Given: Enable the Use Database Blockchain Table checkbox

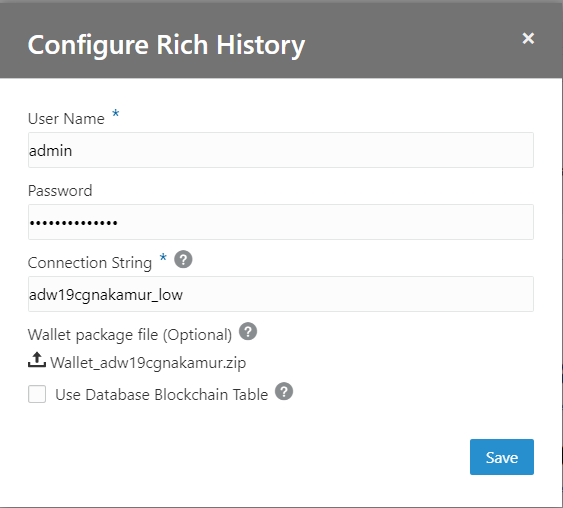Looking at the screenshot, I should pyautogui.click(x=37, y=394).
